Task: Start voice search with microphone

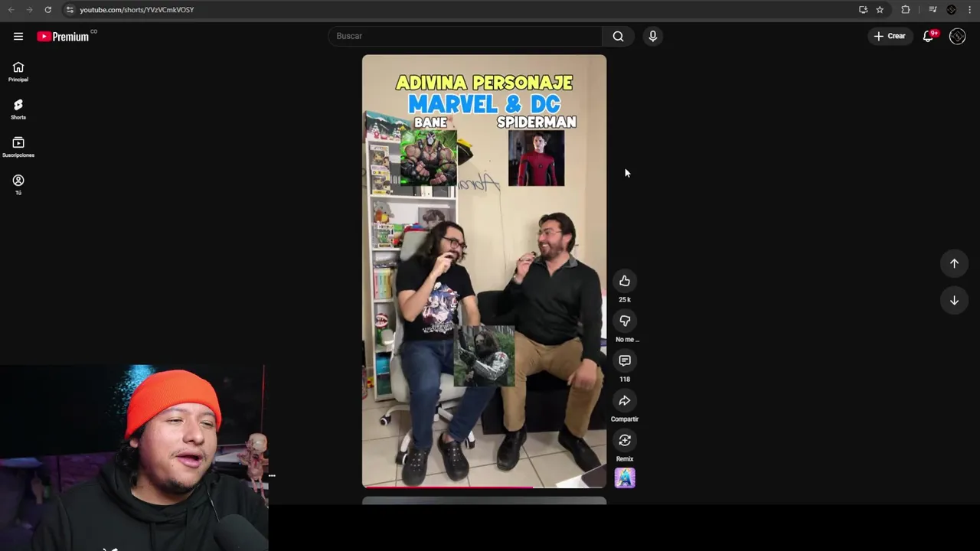Action: click(x=653, y=36)
